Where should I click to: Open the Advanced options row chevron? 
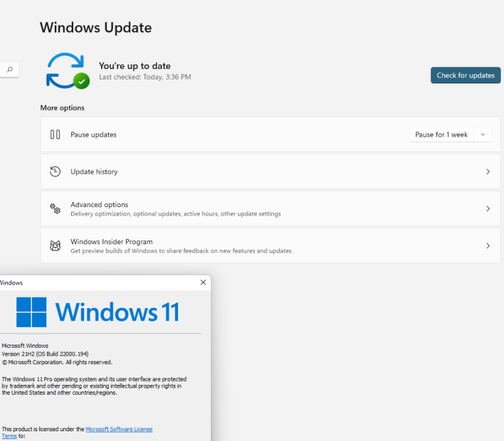point(488,209)
